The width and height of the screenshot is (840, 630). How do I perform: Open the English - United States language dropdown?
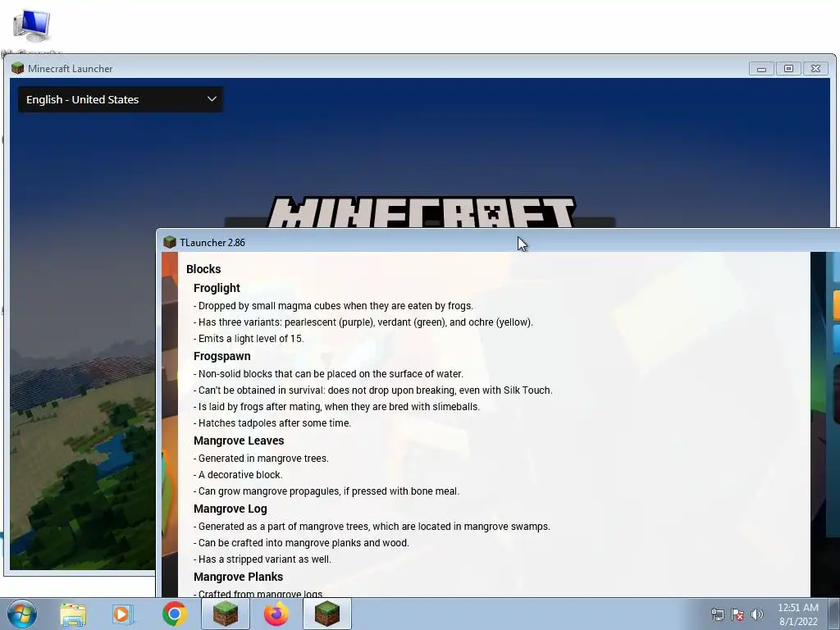(121, 99)
